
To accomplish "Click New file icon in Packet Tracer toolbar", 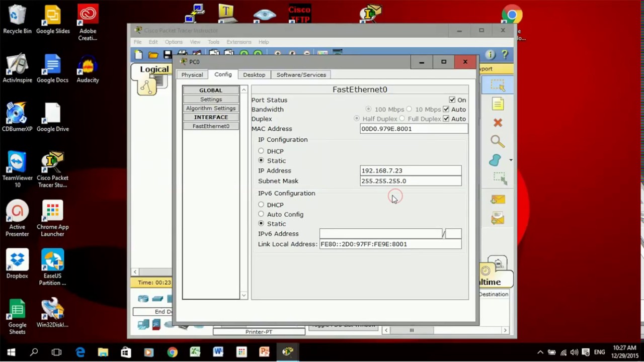I will point(139,55).
